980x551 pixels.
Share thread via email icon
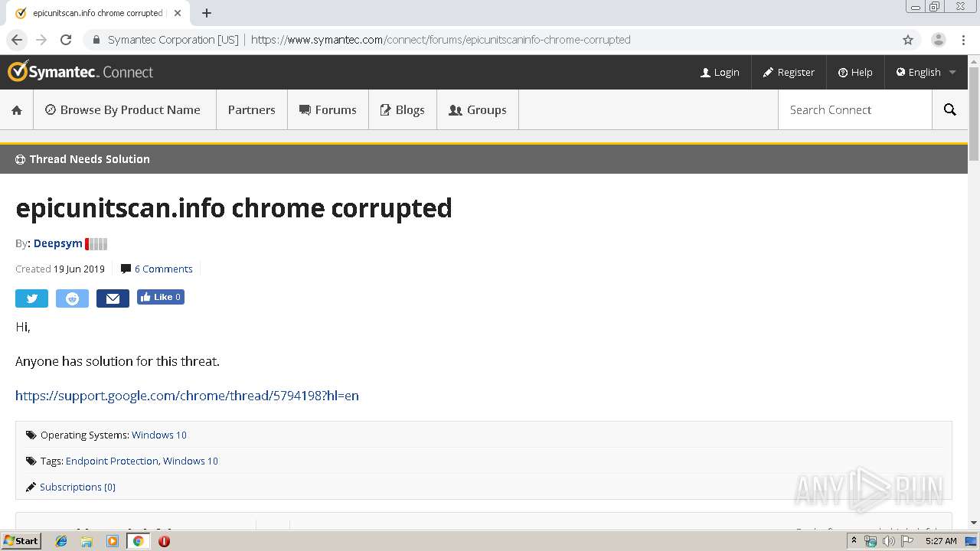point(113,298)
